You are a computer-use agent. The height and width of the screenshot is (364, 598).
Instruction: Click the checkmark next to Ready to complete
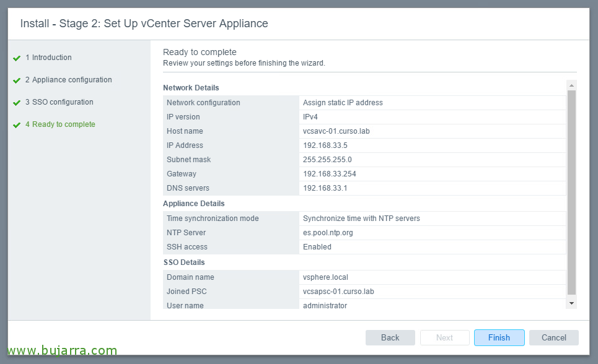tap(16, 125)
